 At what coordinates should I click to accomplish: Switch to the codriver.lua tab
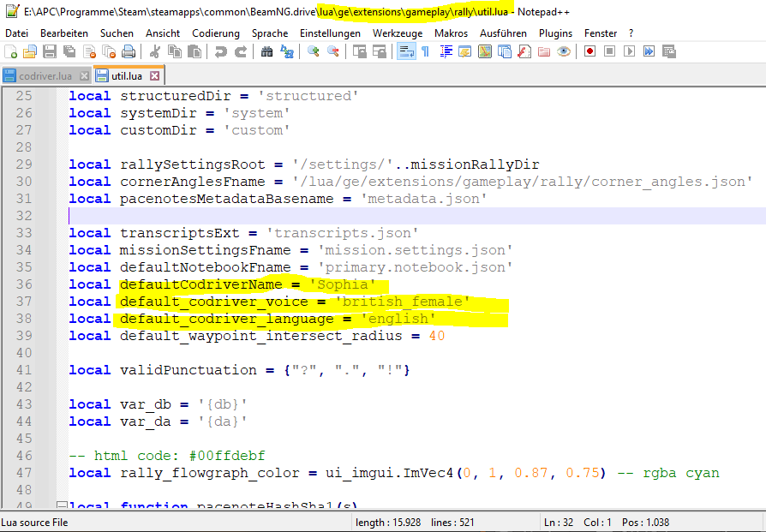tap(45, 76)
